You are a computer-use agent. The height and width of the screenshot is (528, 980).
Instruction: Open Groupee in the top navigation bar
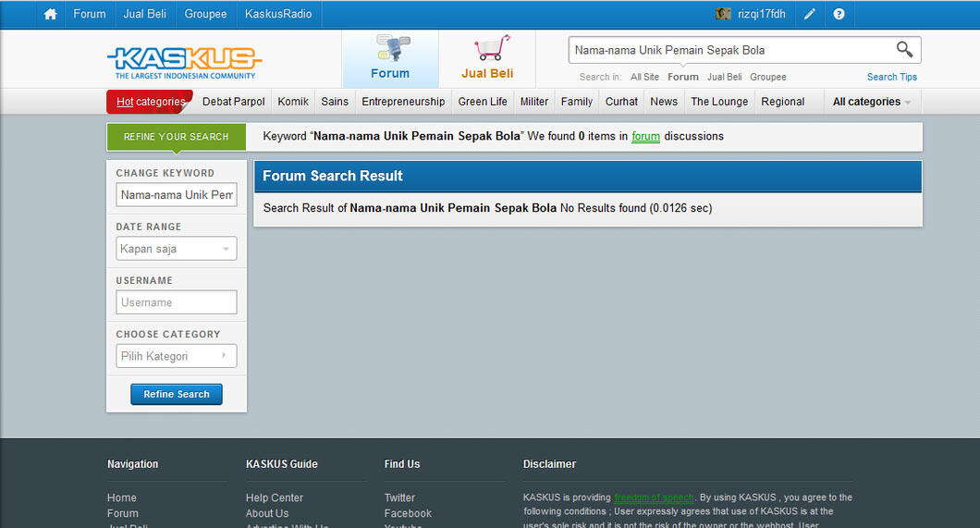pos(205,14)
